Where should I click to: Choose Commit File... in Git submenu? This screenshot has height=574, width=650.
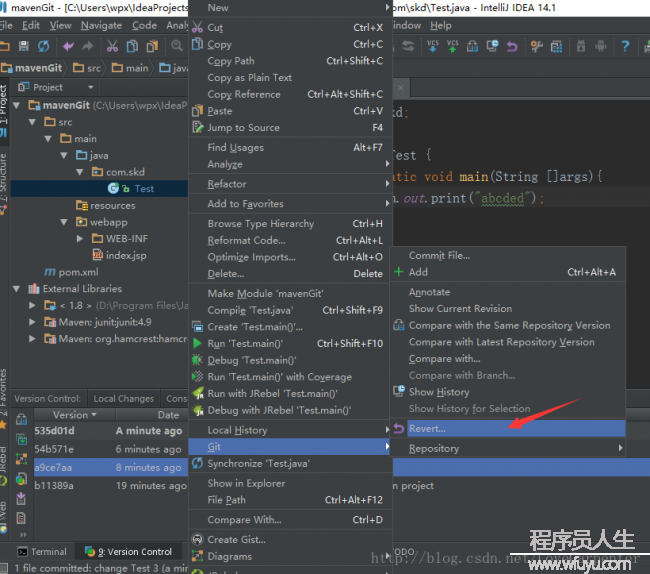point(508,256)
